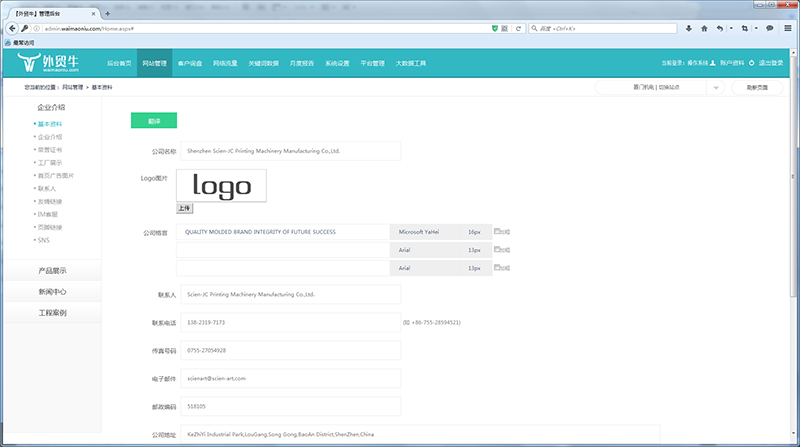Image resolution: width=800 pixels, height=447 pixels.
Task: Open the 切换站点 site switch dropdown
Action: (717, 88)
